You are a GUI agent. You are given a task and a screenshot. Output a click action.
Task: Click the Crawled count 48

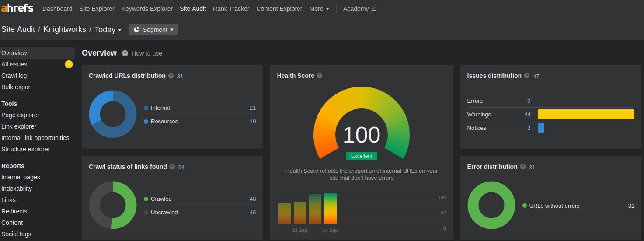253,199
